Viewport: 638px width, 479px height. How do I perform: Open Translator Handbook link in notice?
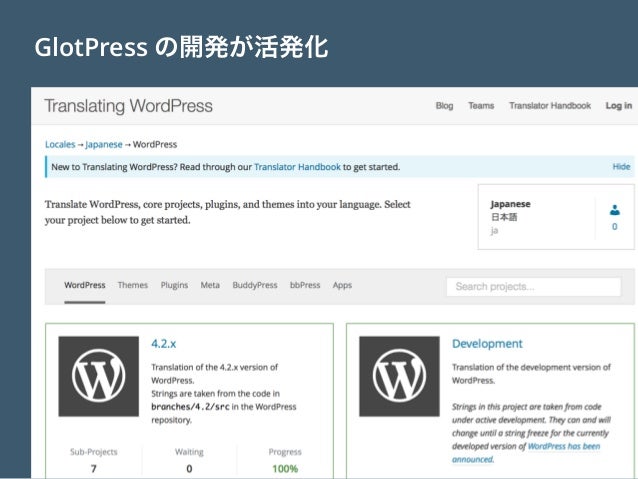click(x=297, y=167)
